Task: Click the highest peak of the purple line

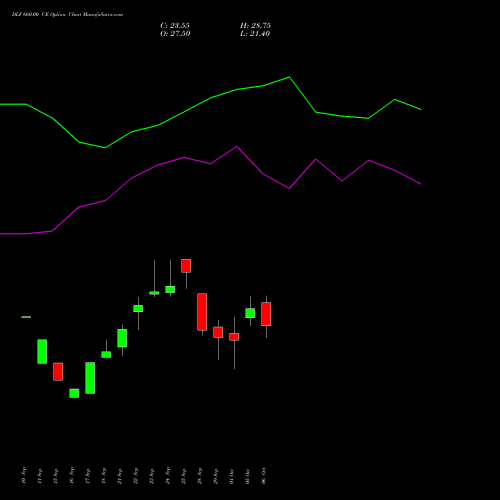Action: pyautogui.click(x=237, y=146)
